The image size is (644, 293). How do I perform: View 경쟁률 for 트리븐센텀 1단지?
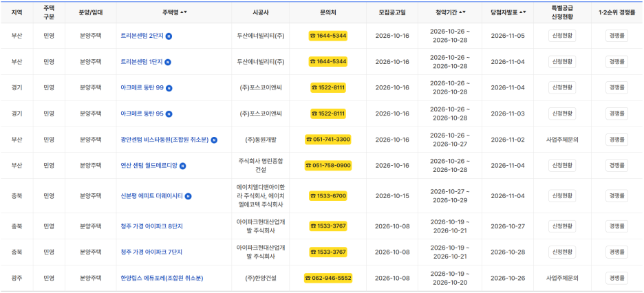click(x=616, y=61)
